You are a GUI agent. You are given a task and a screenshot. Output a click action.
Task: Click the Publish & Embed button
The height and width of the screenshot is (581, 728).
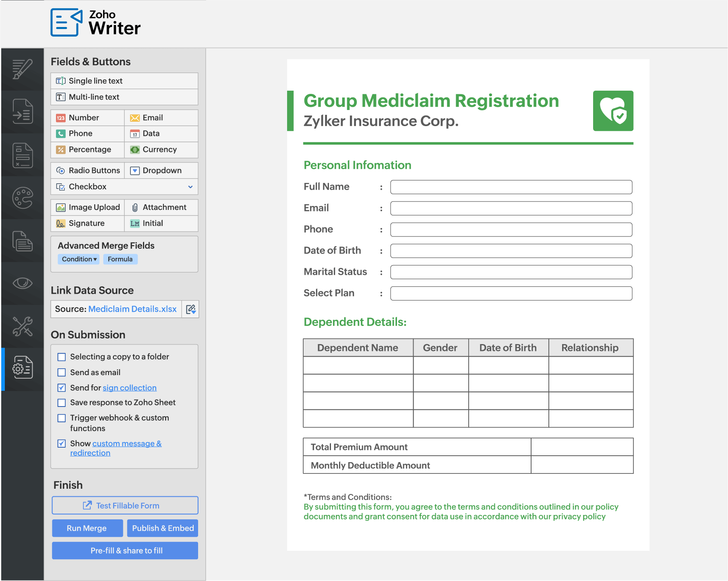pos(163,528)
